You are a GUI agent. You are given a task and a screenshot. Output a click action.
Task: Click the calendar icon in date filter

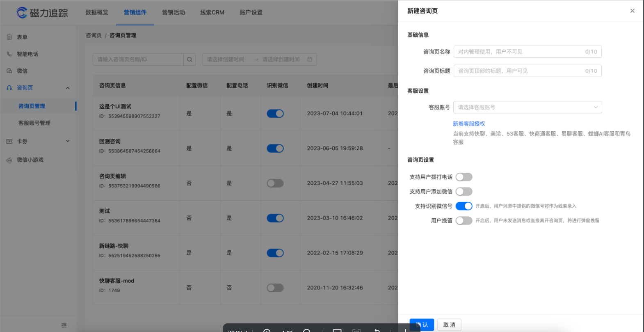coord(310,60)
